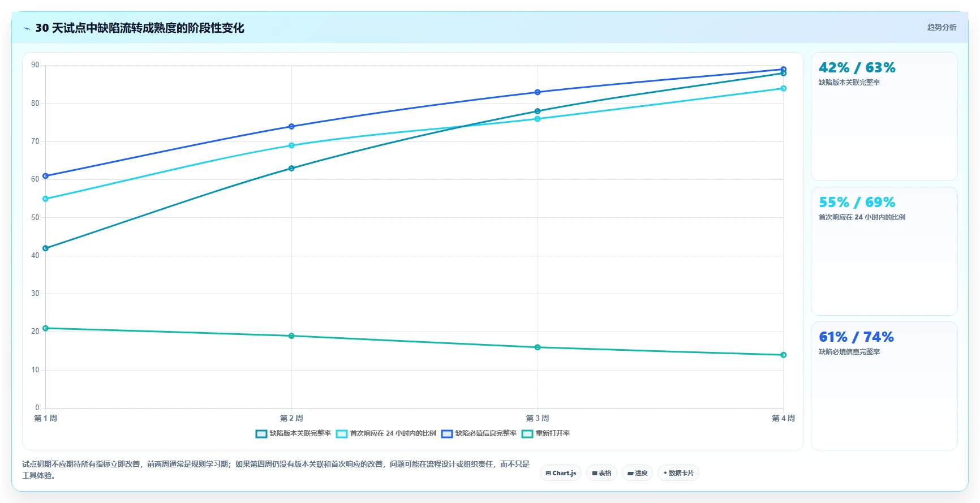
Task: Click the 重新打开率 point at 第 2 周
Action: [x=291, y=336]
